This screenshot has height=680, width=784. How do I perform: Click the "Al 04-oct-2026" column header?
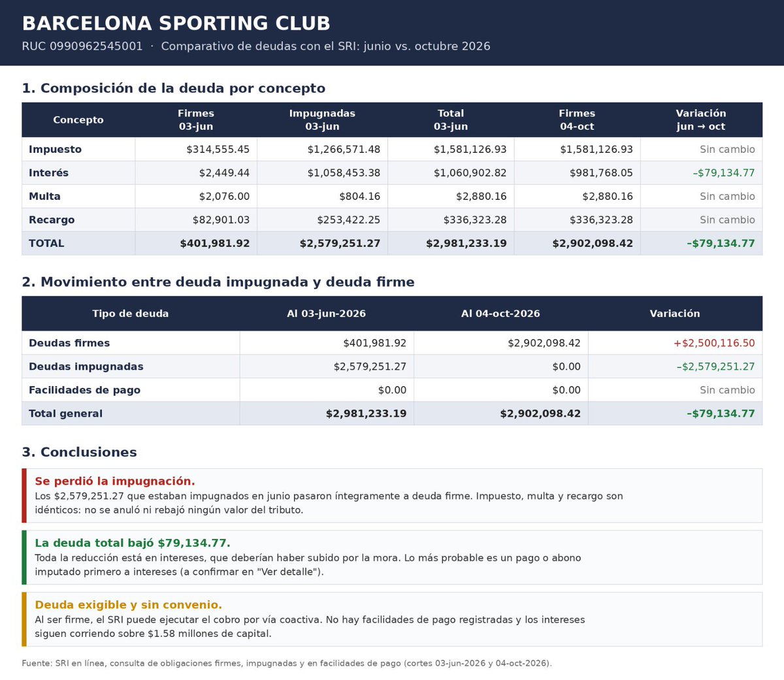(x=501, y=314)
